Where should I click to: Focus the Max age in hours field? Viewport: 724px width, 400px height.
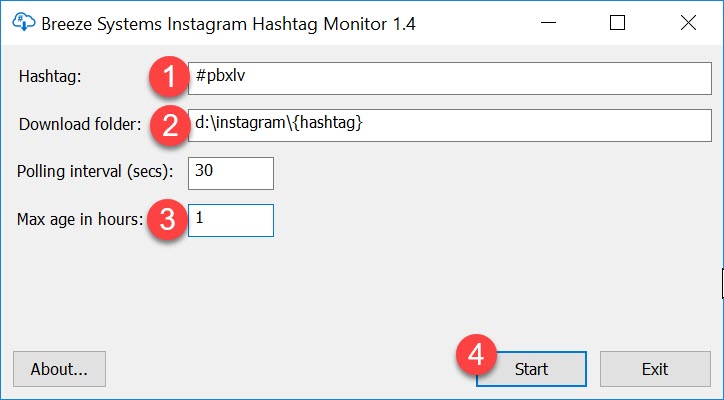[x=230, y=220]
